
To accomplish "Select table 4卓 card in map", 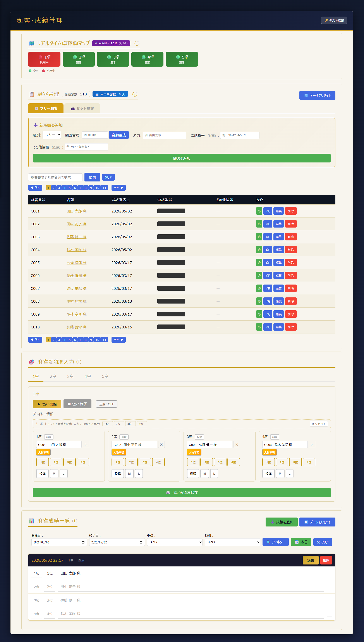I will pyautogui.click(x=147, y=59).
